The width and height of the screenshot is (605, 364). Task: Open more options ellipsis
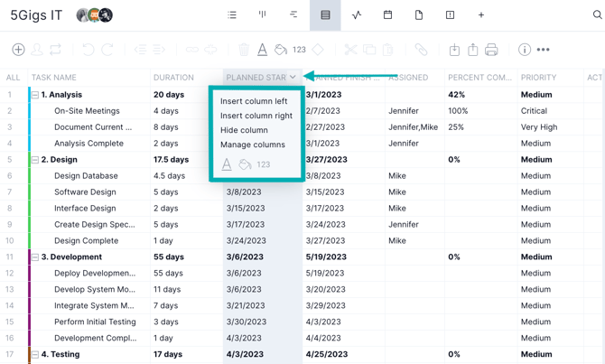pos(543,50)
